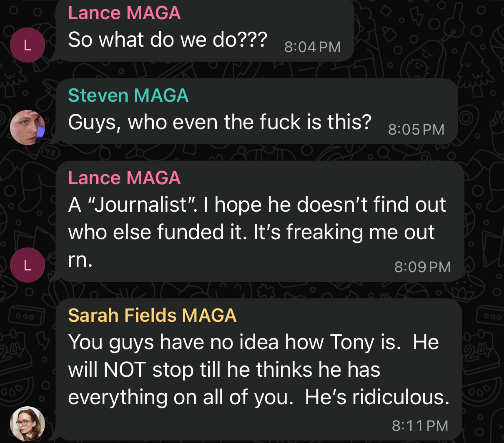
Task: Open Steven MAGA's profile photo avatar
Action: (x=28, y=127)
